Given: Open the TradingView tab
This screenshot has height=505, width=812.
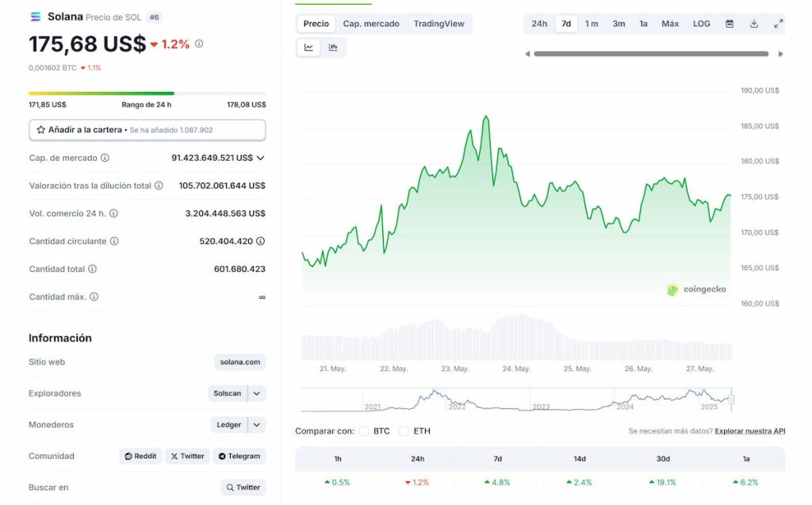Looking at the screenshot, I should pos(439,24).
